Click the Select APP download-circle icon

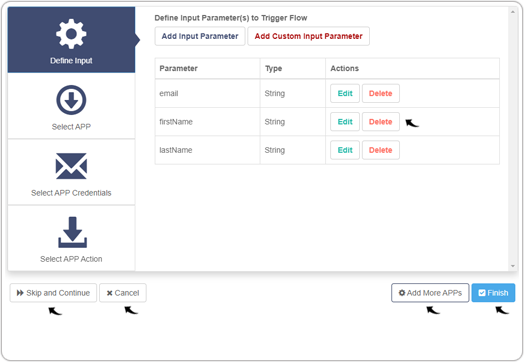click(71, 100)
